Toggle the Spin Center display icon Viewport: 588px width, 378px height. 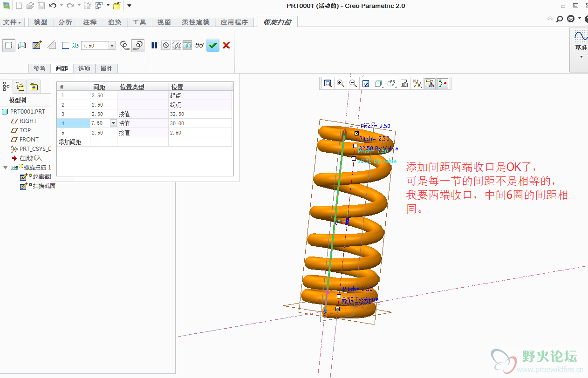[442, 83]
